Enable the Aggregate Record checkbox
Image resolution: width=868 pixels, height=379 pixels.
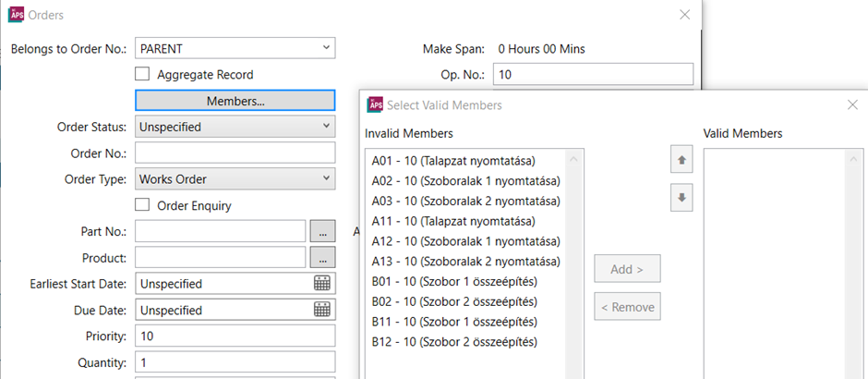click(143, 74)
